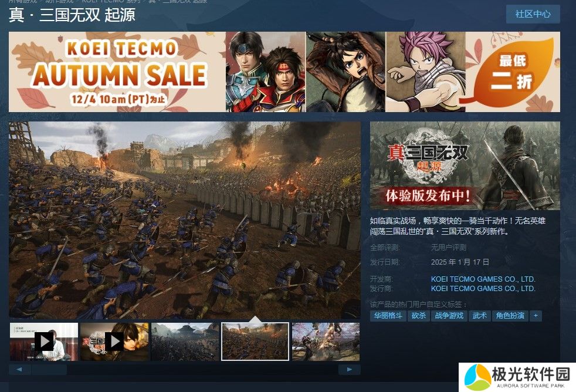Viewport: 576px width, 392px height.
Task: Select the 武术 tag
Action: pyautogui.click(x=479, y=316)
